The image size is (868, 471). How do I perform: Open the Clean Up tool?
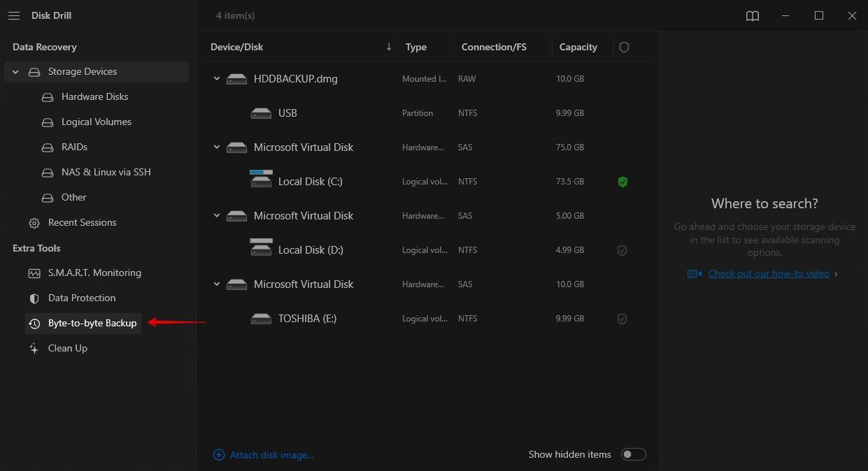(68, 349)
